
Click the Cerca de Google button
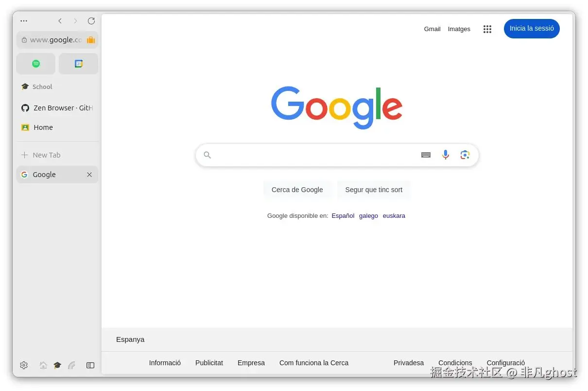point(297,190)
